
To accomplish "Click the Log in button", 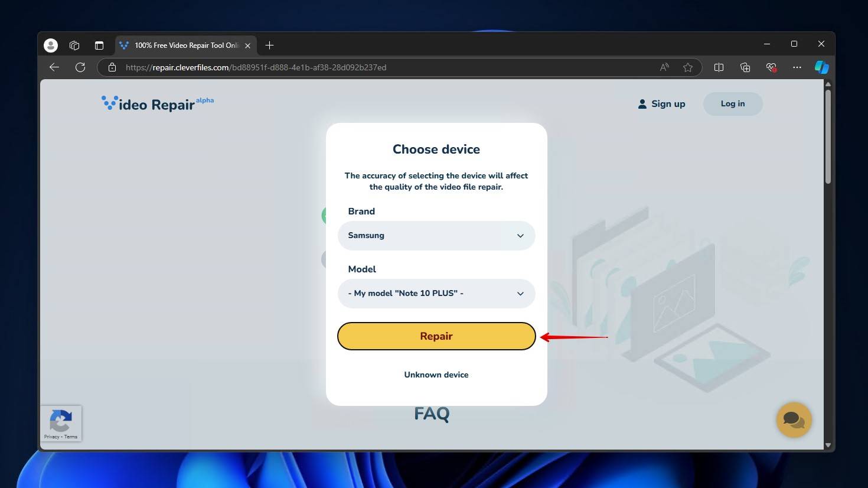I will point(733,103).
